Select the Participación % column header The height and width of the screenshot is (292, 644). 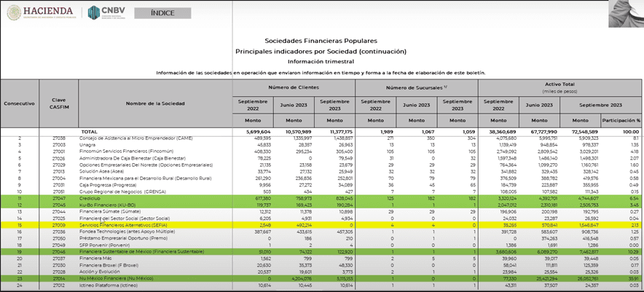tap(621, 120)
